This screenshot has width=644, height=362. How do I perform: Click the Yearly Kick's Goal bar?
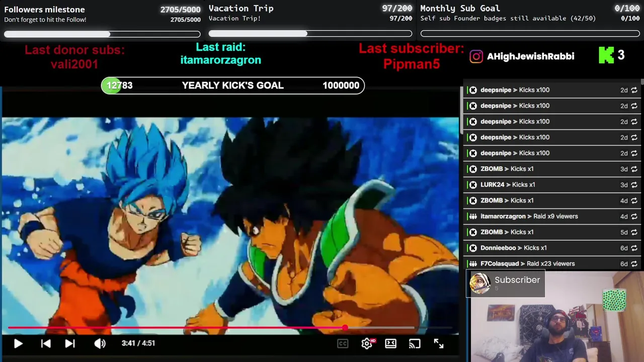coord(233,85)
